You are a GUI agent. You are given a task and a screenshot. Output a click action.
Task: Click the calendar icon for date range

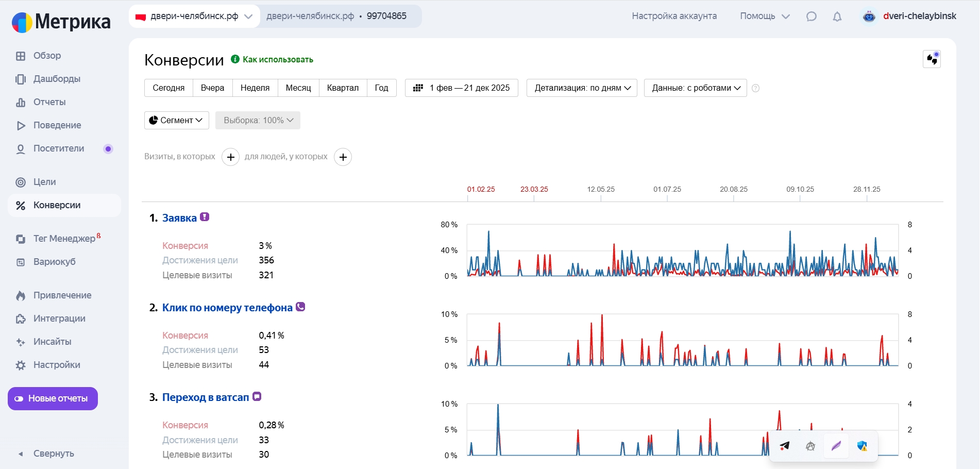point(418,88)
